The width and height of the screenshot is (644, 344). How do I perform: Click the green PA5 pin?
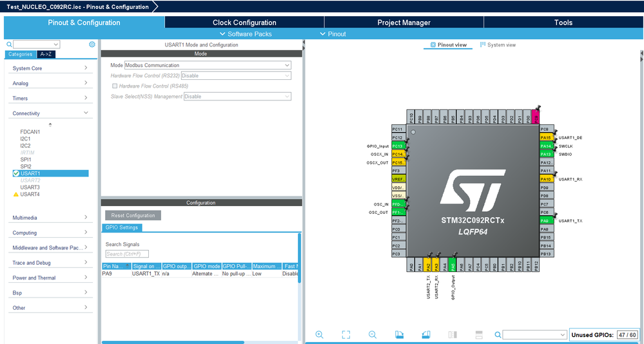(452, 265)
